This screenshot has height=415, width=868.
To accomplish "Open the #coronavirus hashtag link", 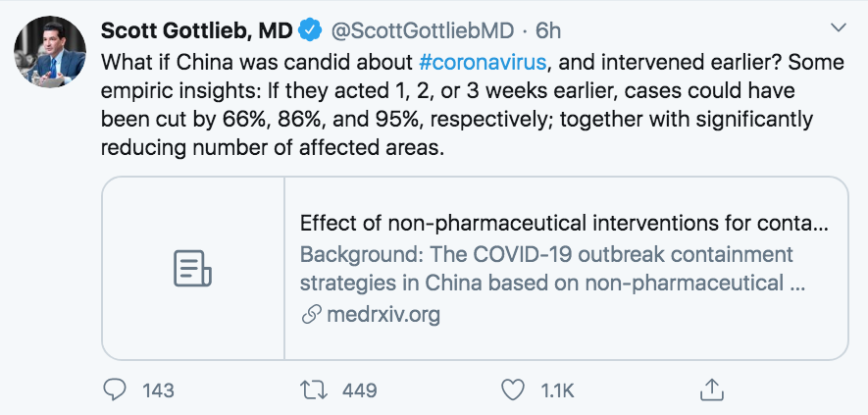I will coord(483,62).
